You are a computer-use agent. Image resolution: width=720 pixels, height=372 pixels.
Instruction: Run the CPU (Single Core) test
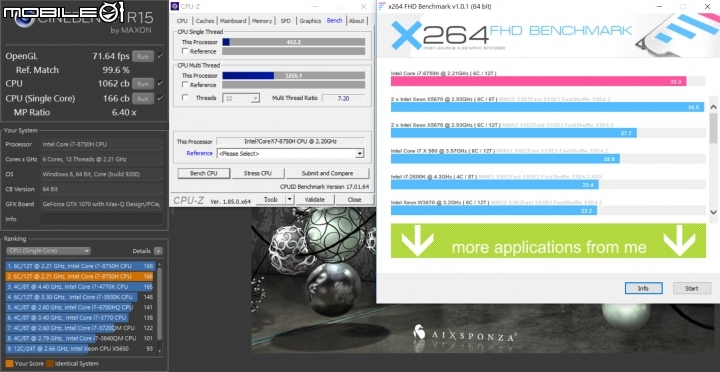(x=143, y=98)
